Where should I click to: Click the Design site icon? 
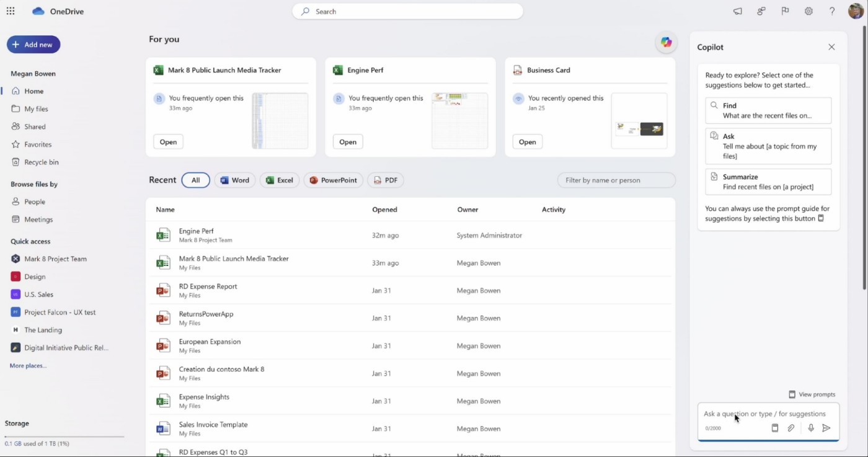(x=15, y=277)
